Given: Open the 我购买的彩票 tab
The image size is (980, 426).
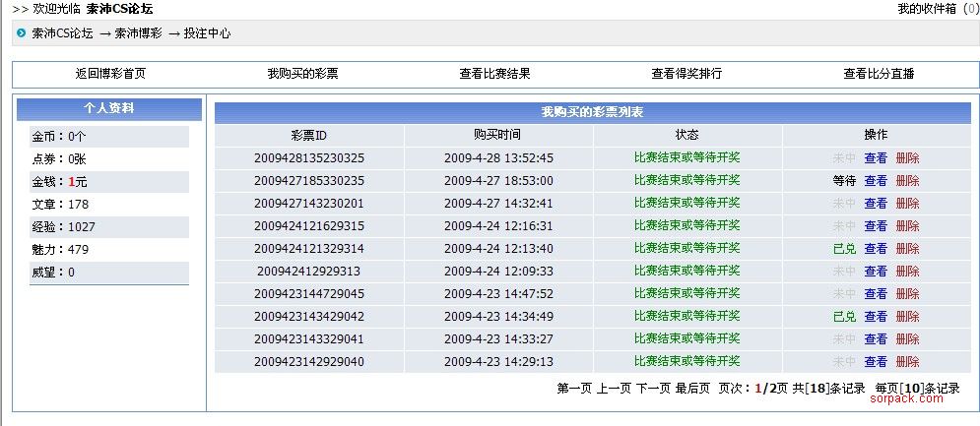Looking at the screenshot, I should pyautogui.click(x=302, y=74).
